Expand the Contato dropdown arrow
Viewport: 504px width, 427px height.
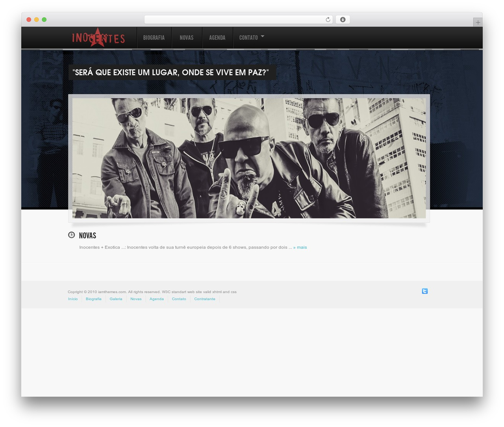coord(263,36)
